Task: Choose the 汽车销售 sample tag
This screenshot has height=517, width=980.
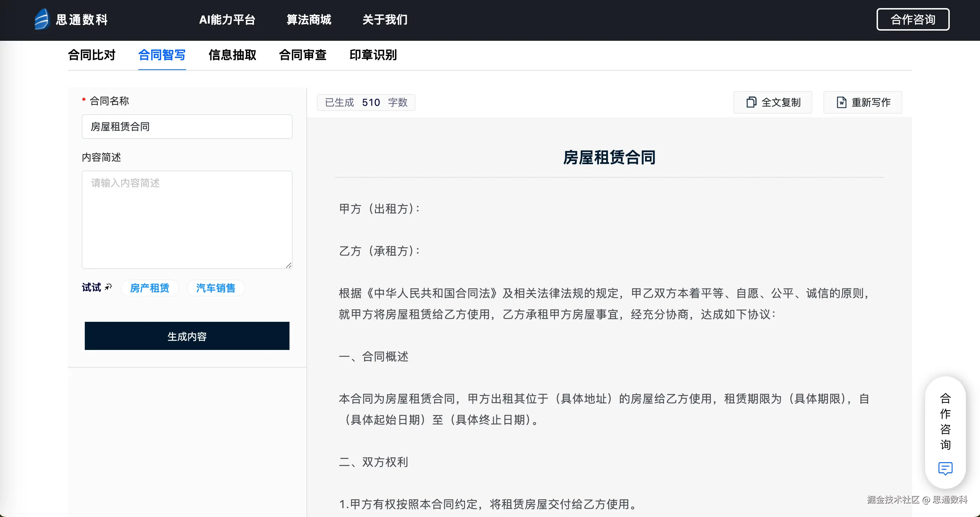Action: coord(216,288)
